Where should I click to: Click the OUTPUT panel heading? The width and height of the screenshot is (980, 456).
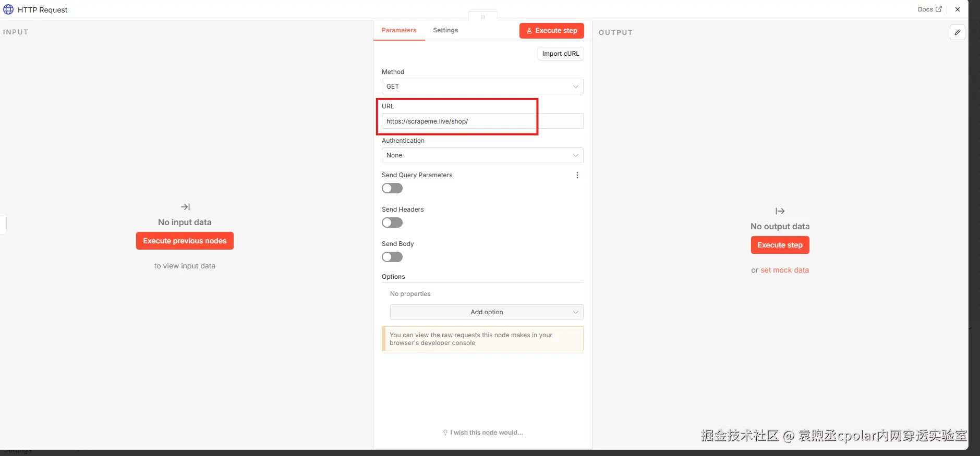[x=615, y=32]
